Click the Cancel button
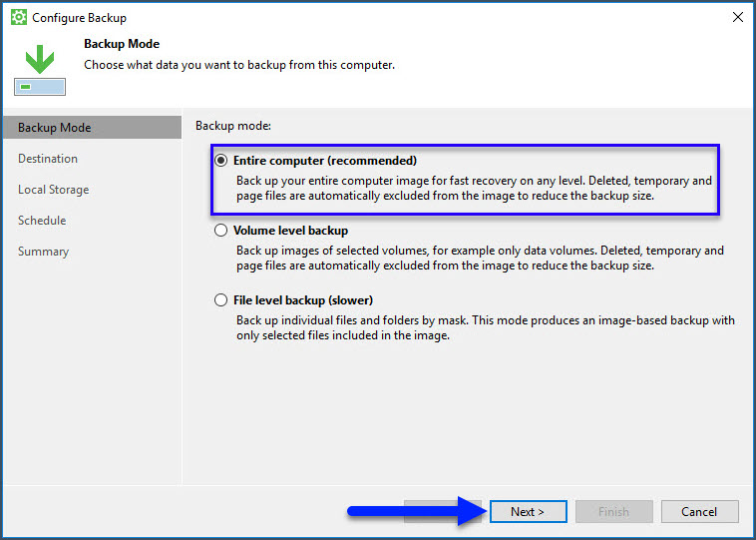756x540 pixels. click(699, 512)
